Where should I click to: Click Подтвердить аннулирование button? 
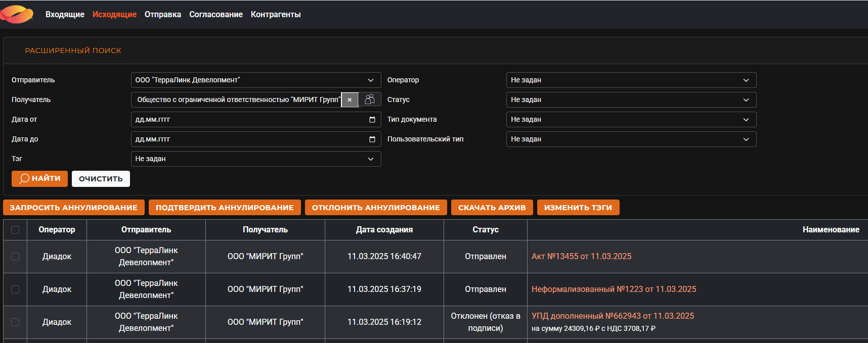pyautogui.click(x=225, y=208)
